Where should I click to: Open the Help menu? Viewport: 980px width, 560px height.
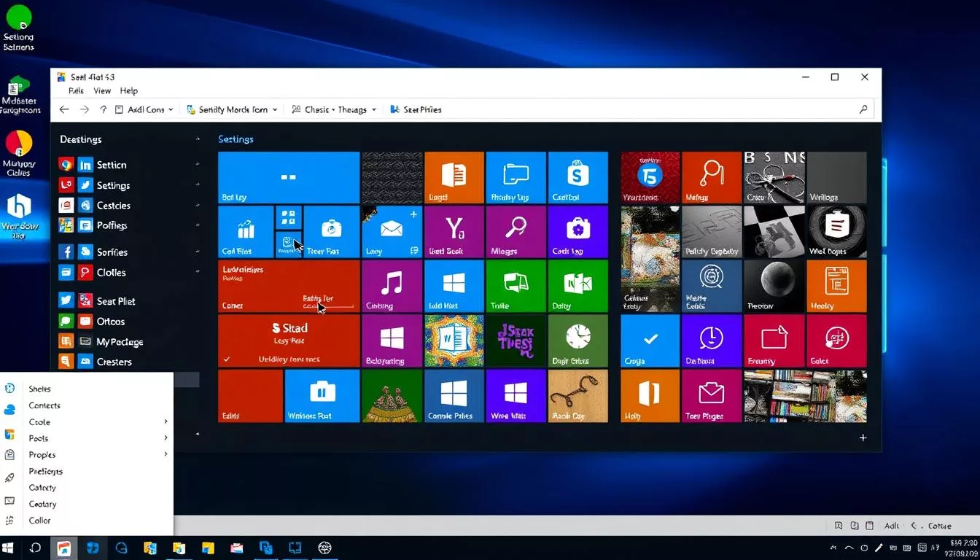coord(129,91)
